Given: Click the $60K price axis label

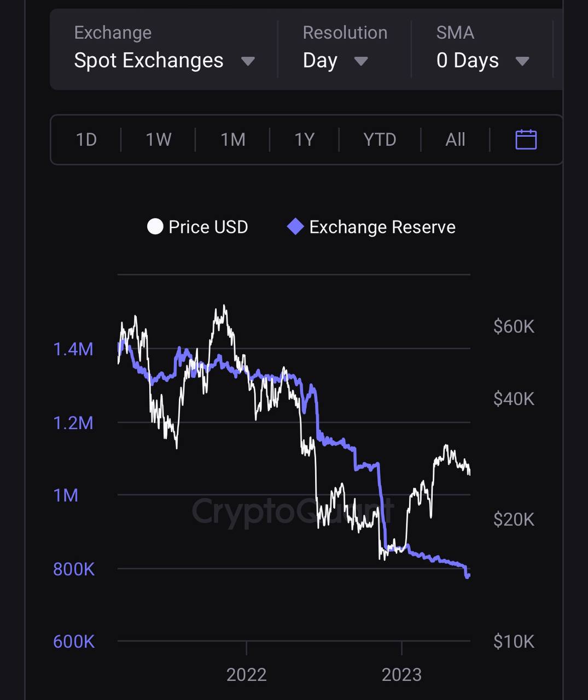Looking at the screenshot, I should point(514,326).
